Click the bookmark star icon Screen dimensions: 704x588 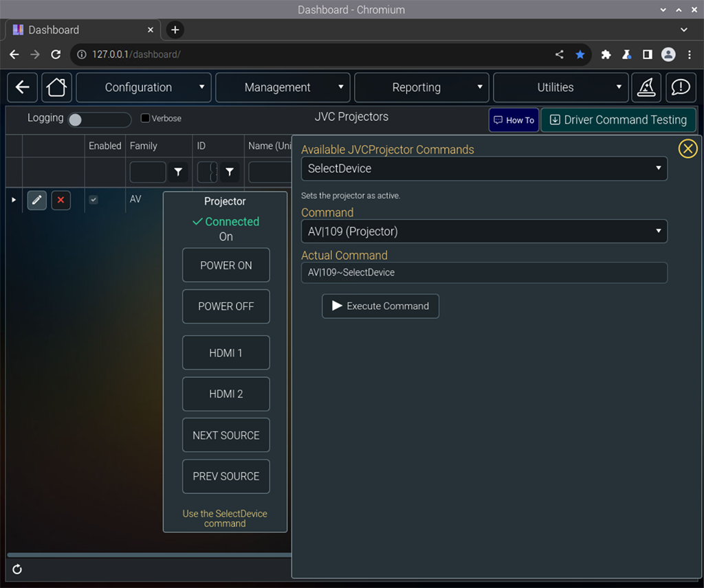[580, 54]
